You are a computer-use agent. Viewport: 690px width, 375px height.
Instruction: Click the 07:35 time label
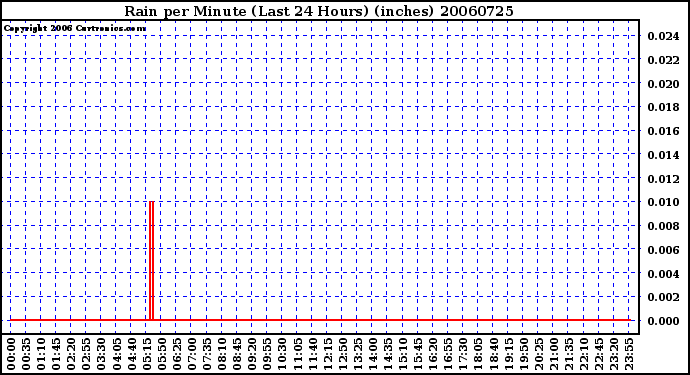coord(206,354)
